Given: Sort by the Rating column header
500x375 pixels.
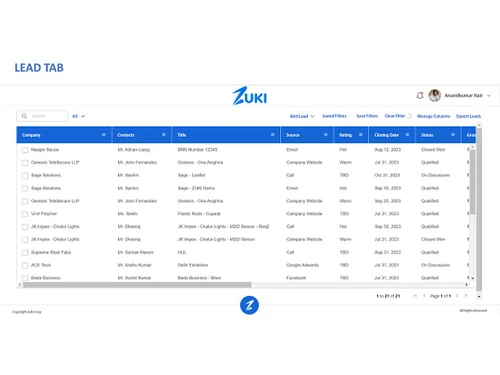Looking at the screenshot, I should coord(345,135).
